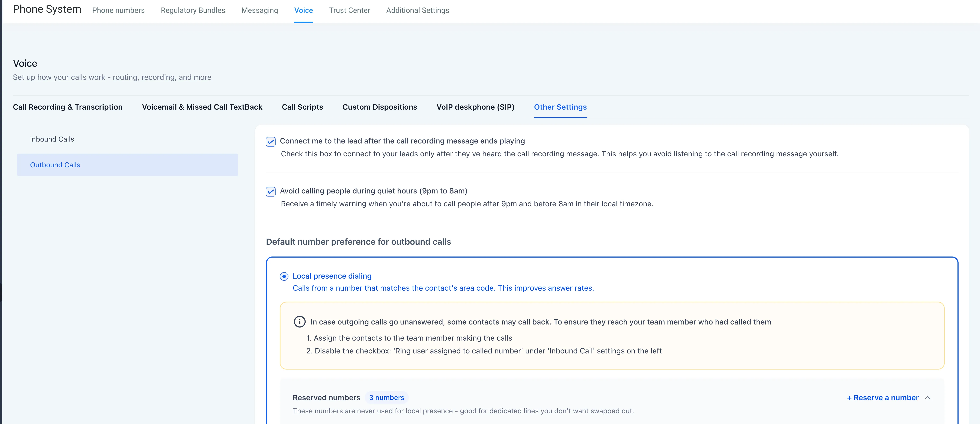
Task: Toggle the quiet hours checkbox
Action: click(x=270, y=192)
